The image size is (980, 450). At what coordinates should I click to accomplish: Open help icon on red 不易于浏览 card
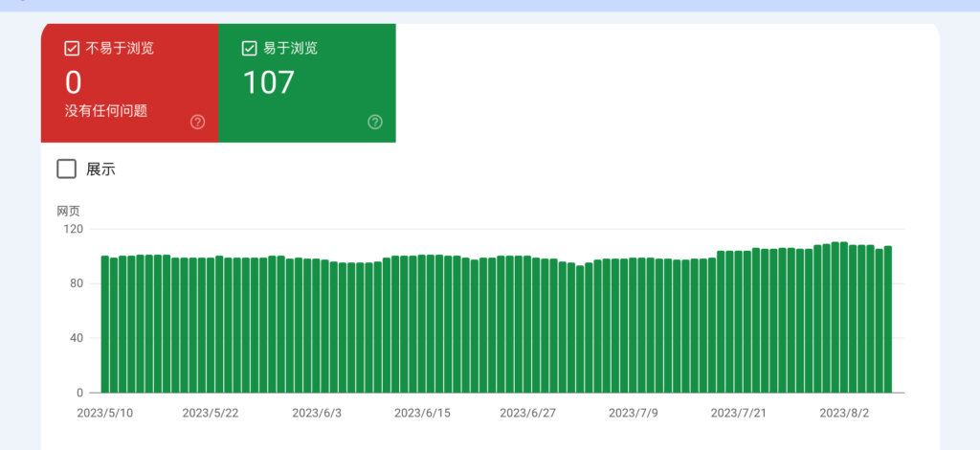coord(197,122)
